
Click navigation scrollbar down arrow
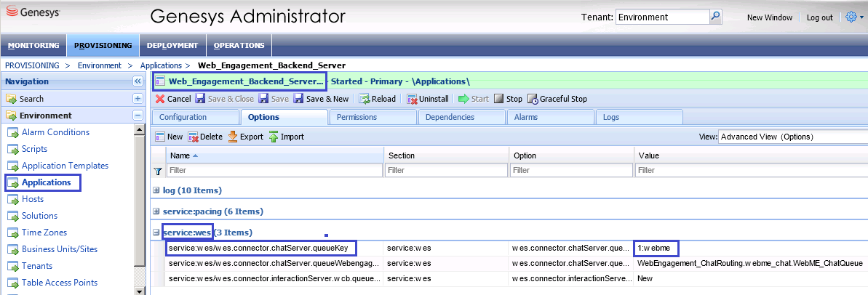click(x=140, y=291)
